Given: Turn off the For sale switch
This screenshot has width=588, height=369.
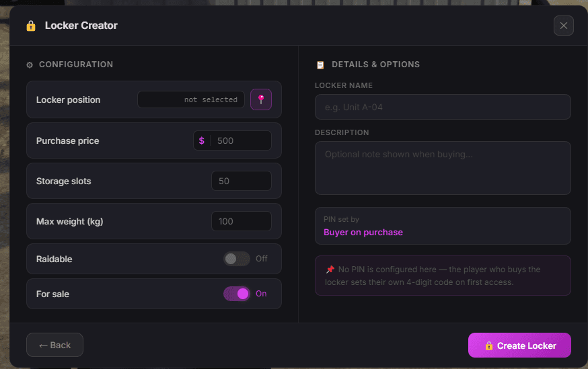Looking at the screenshot, I should click(237, 294).
